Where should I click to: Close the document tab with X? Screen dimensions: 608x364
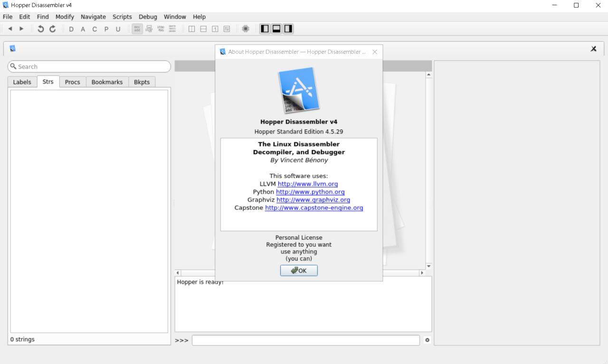594,49
